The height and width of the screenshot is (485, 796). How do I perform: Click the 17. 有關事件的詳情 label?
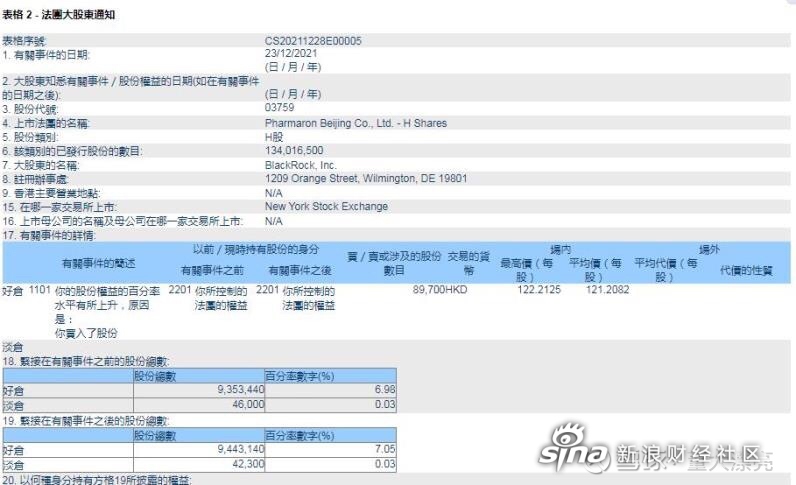point(49,236)
